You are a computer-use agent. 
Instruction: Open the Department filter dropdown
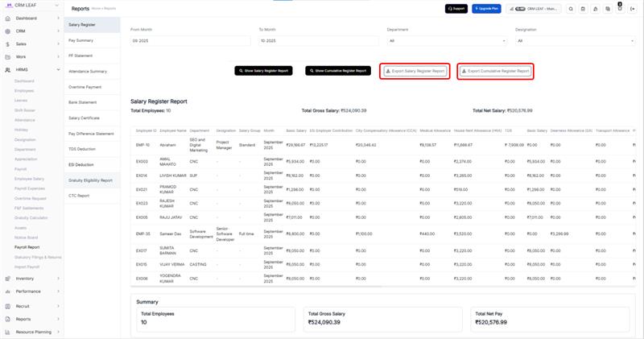coord(447,41)
